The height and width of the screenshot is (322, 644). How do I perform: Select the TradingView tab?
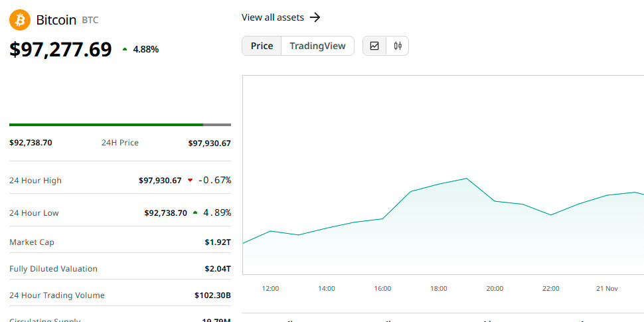[x=317, y=46]
